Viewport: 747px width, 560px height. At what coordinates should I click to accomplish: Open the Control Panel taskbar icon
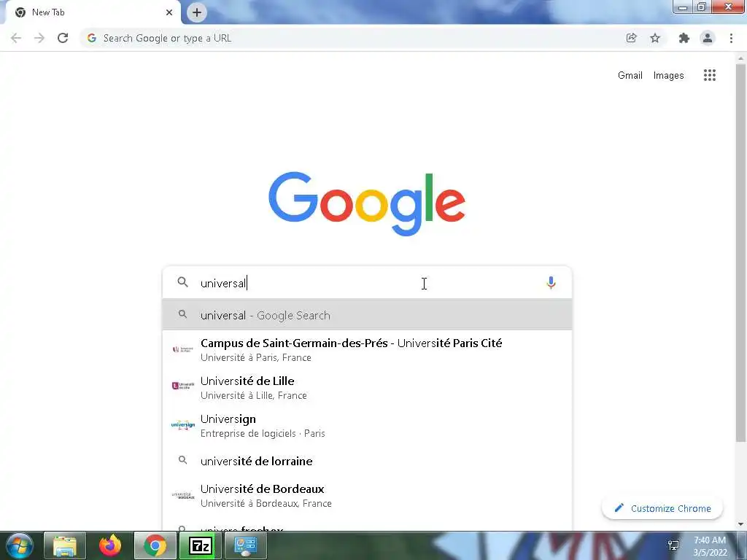point(245,545)
